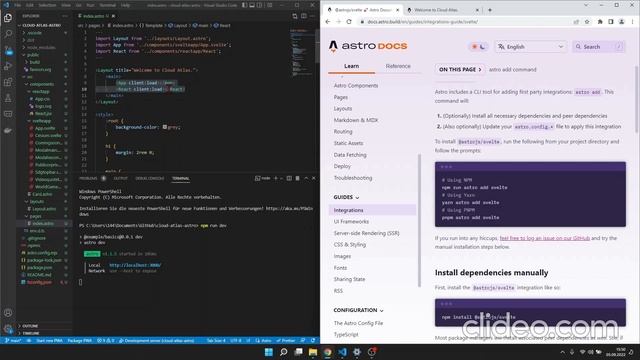This screenshot has height=360, width=640.
Task: Click the Astro Docs page vertical scrollbar
Action: [x=637, y=98]
